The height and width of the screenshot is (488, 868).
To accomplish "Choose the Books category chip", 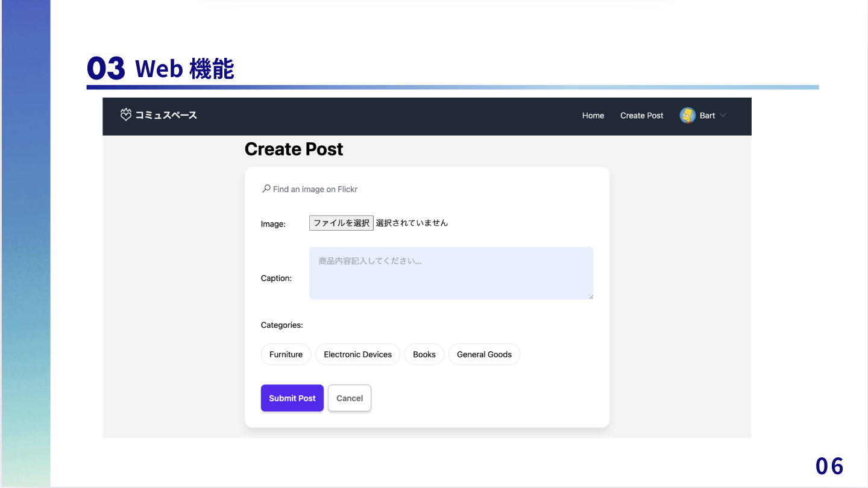I will tap(424, 354).
